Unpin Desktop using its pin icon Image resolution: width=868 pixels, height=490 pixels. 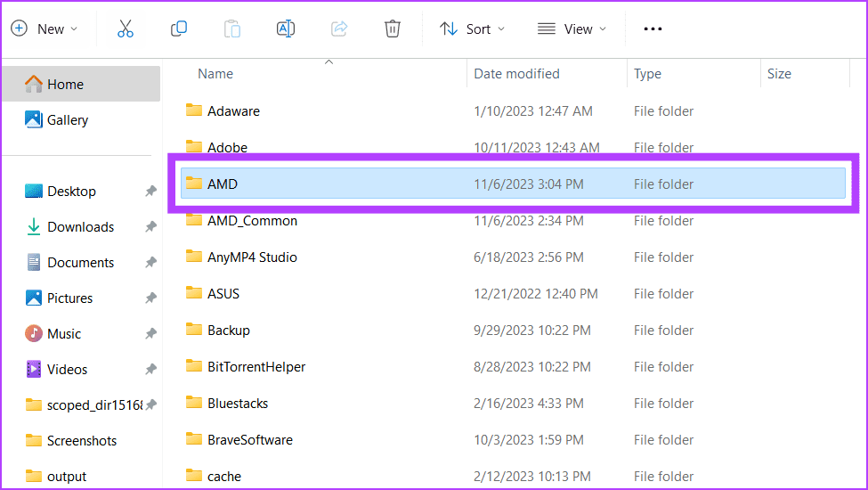click(150, 192)
